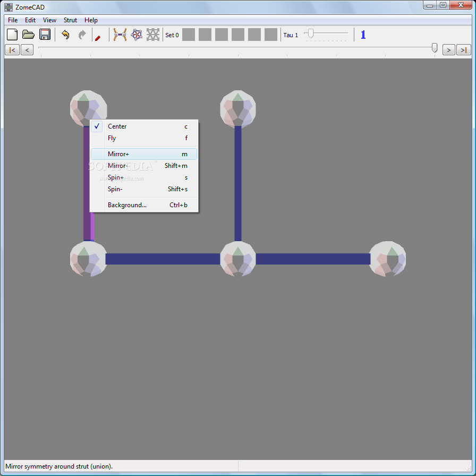476x476 pixels.
Task: Select the horizontal strut to the far-right ball
Action: point(313,259)
